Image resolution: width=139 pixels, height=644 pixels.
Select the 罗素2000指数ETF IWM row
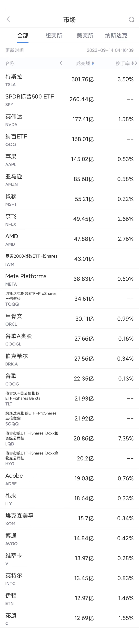(69, 259)
